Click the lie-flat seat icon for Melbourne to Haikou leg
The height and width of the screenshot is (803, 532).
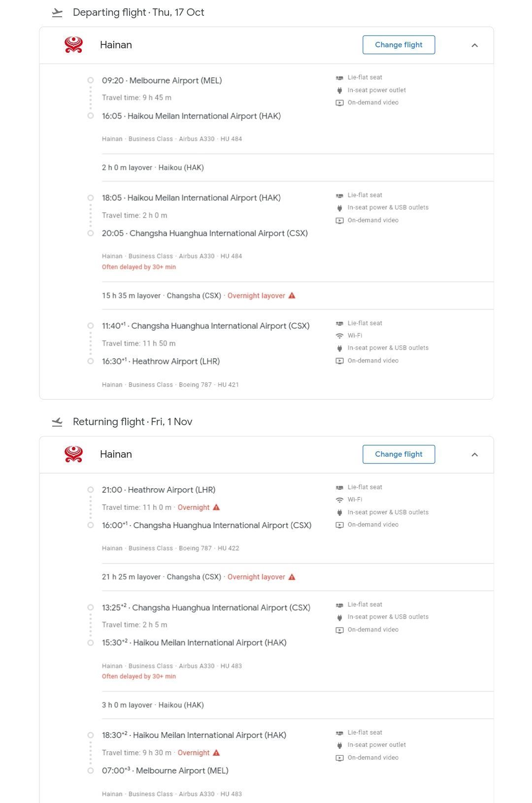point(339,77)
